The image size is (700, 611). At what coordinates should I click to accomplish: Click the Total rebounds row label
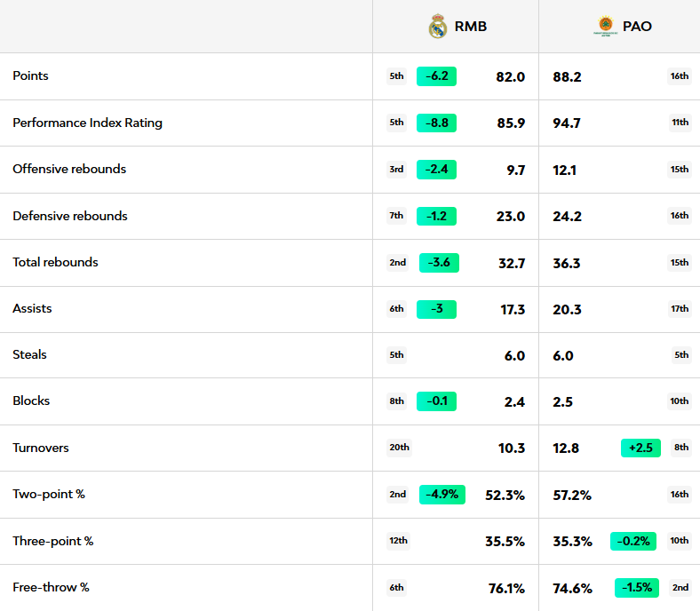pos(55,263)
